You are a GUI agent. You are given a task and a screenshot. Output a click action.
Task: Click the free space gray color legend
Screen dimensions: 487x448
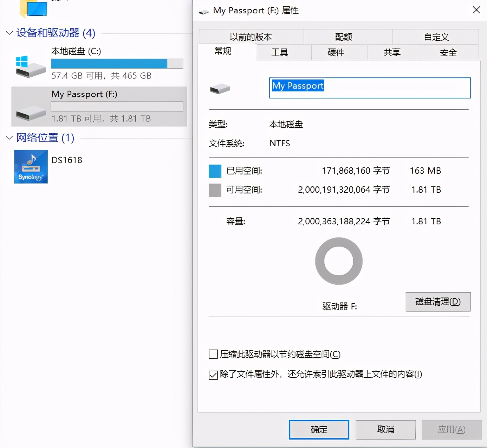[215, 190]
